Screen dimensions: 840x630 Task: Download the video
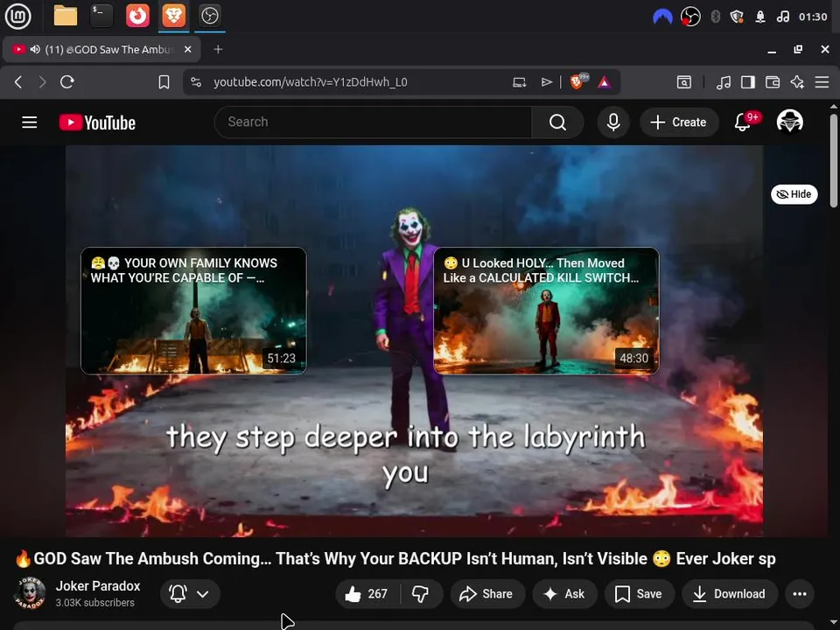pyautogui.click(x=729, y=593)
